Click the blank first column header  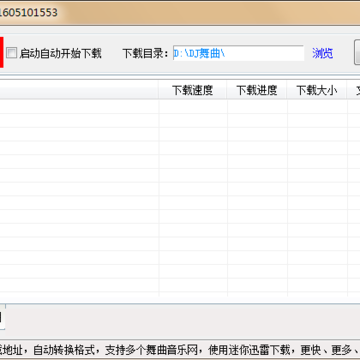click(x=79, y=90)
